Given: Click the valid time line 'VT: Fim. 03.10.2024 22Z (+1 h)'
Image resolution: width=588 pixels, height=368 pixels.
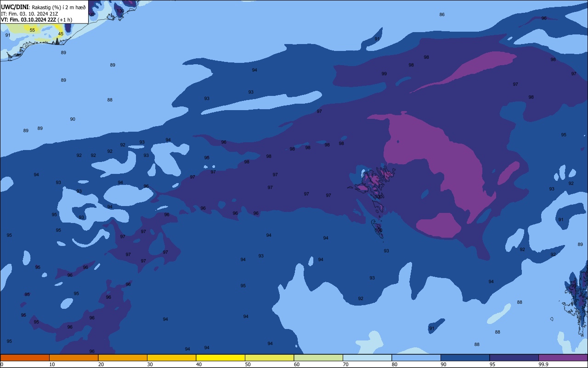Looking at the screenshot, I should click(x=36, y=20).
